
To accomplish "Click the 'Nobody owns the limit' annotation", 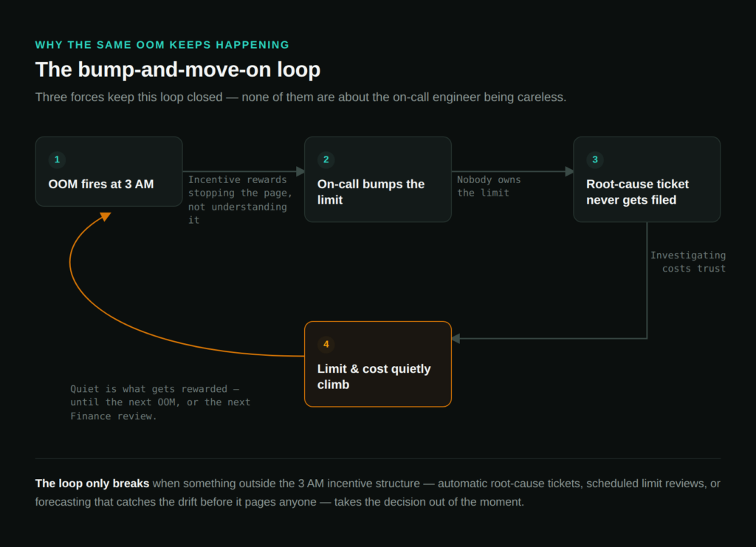I will pyautogui.click(x=489, y=186).
